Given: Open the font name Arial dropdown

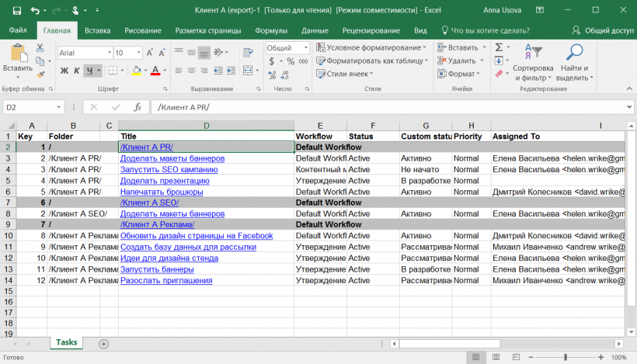Looking at the screenshot, I should click(x=110, y=53).
